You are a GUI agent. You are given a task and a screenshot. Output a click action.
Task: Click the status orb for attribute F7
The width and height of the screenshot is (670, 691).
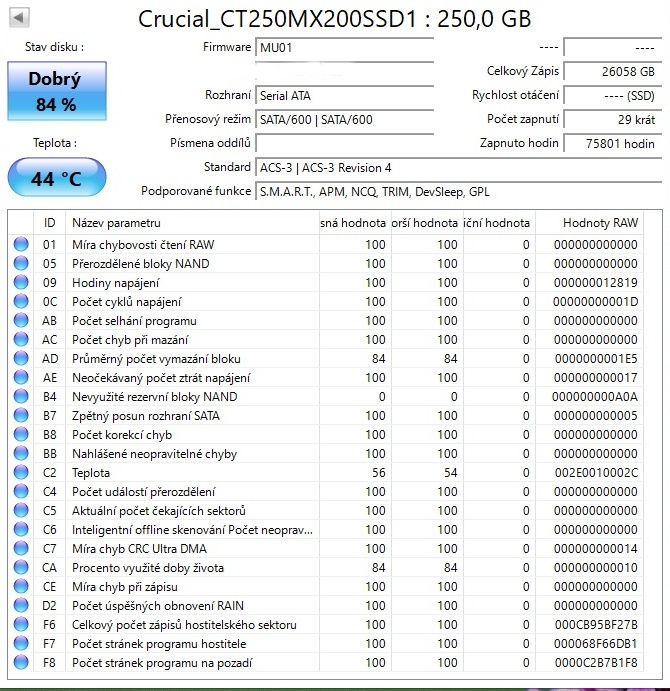click(x=21, y=643)
